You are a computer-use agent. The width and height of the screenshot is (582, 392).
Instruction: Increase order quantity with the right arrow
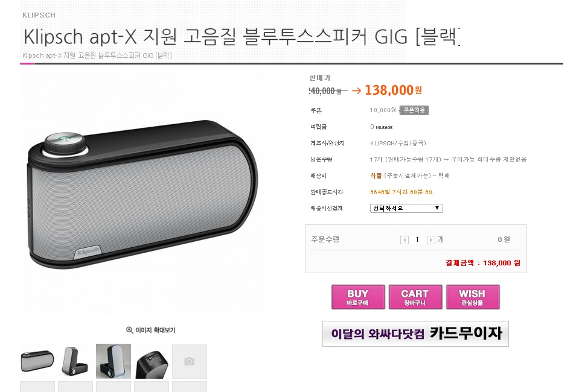[x=430, y=240]
